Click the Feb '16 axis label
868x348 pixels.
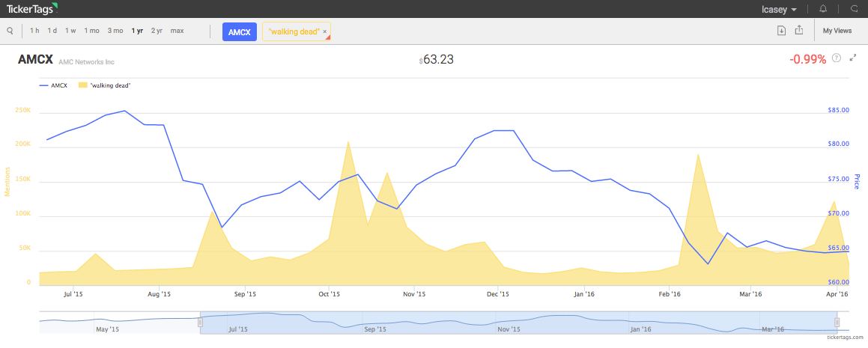pos(670,294)
